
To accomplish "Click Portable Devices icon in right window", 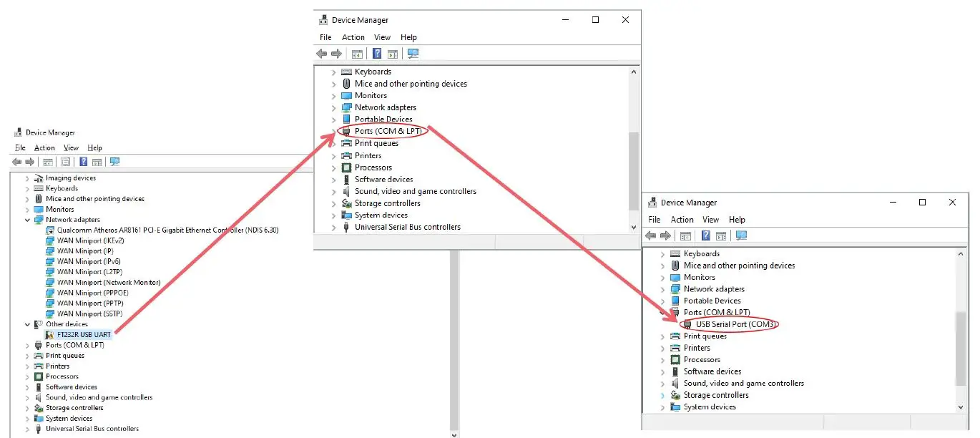I will pyautogui.click(x=675, y=301).
